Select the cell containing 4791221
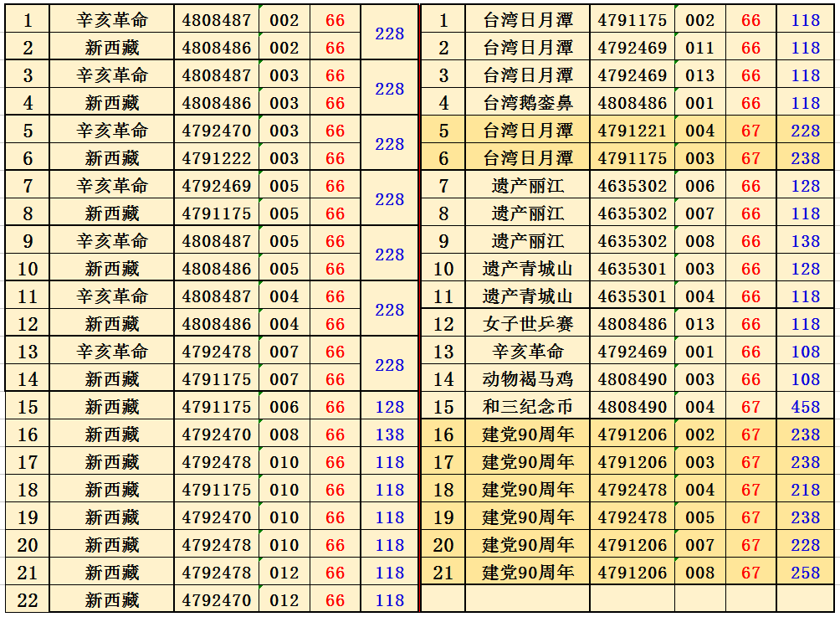Image resolution: width=840 pixels, height=617 pixels. [633, 131]
